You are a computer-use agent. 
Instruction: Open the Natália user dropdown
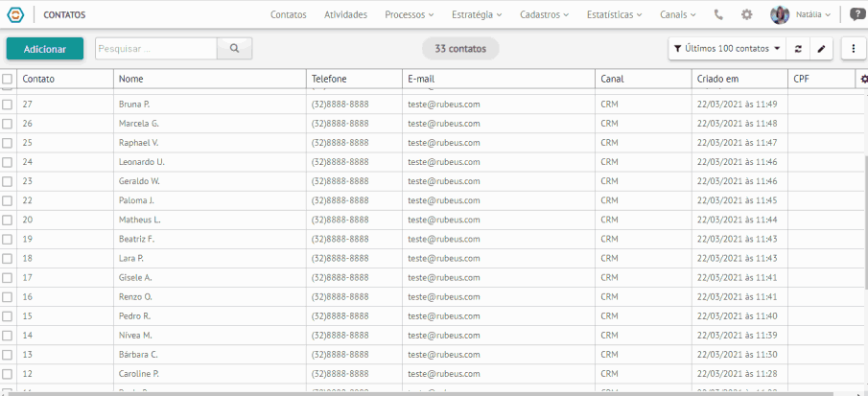point(813,15)
